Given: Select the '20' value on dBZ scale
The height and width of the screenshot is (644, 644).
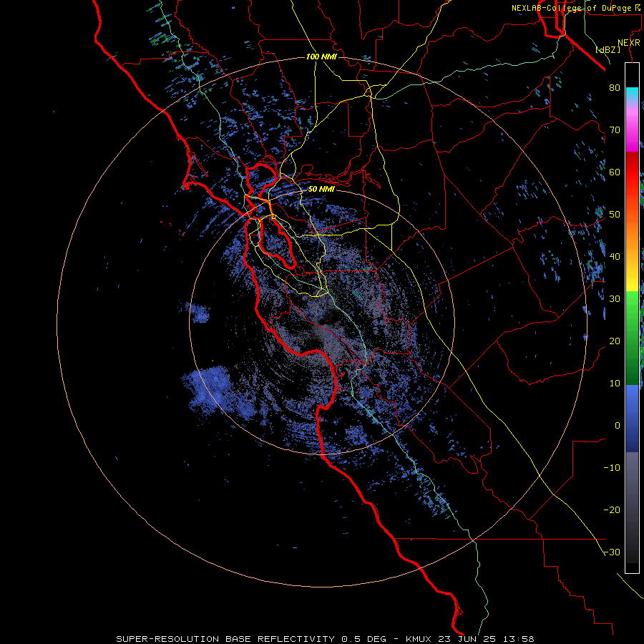Looking at the screenshot, I should (x=615, y=341).
